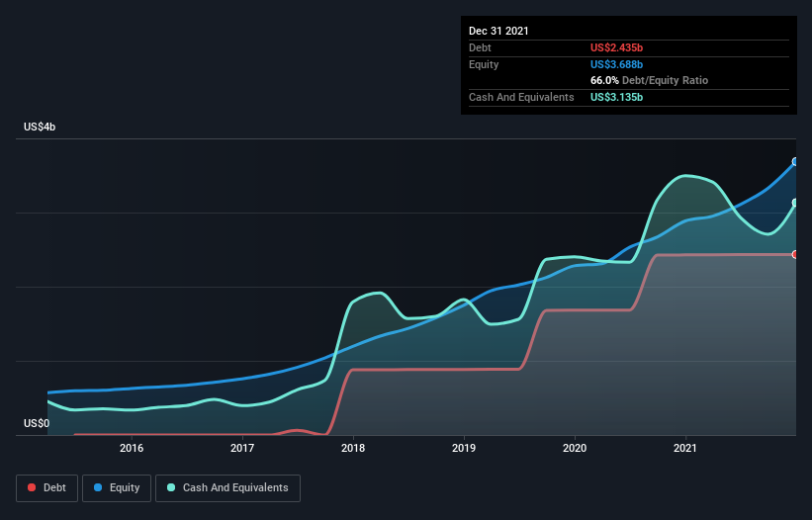Select the teal Cash endpoint marker on chart
812x520 pixels.
click(795, 203)
